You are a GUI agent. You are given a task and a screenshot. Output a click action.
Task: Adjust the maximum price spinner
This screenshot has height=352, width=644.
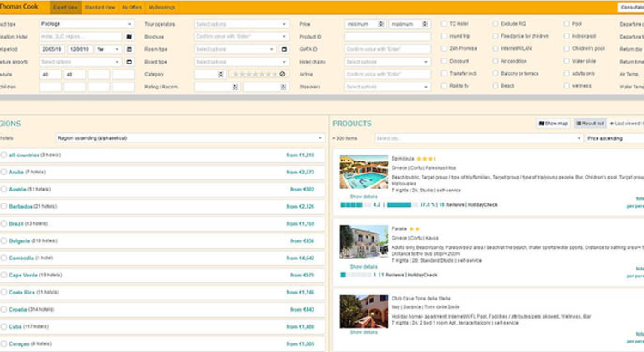click(x=425, y=24)
